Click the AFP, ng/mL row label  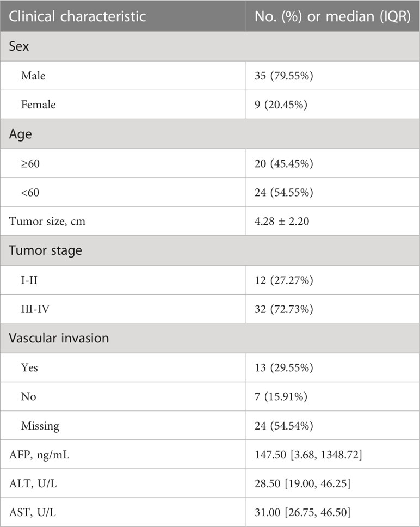(39, 455)
